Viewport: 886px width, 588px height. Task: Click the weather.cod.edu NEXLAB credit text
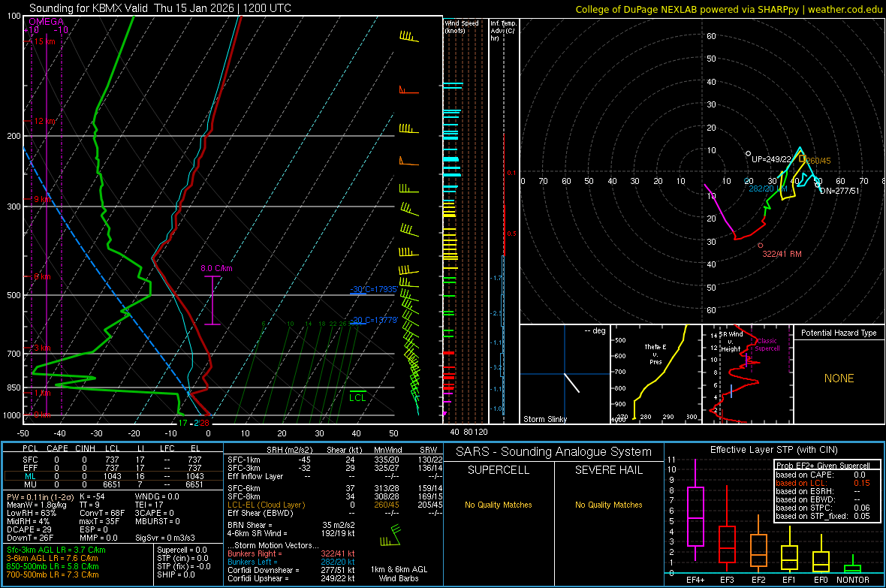(x=729, y=9)
